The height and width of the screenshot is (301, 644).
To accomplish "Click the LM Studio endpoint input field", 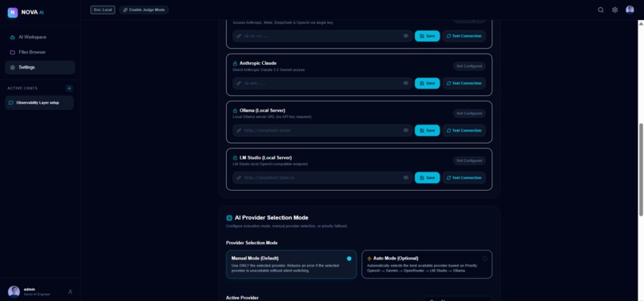I will pos(323,177).
